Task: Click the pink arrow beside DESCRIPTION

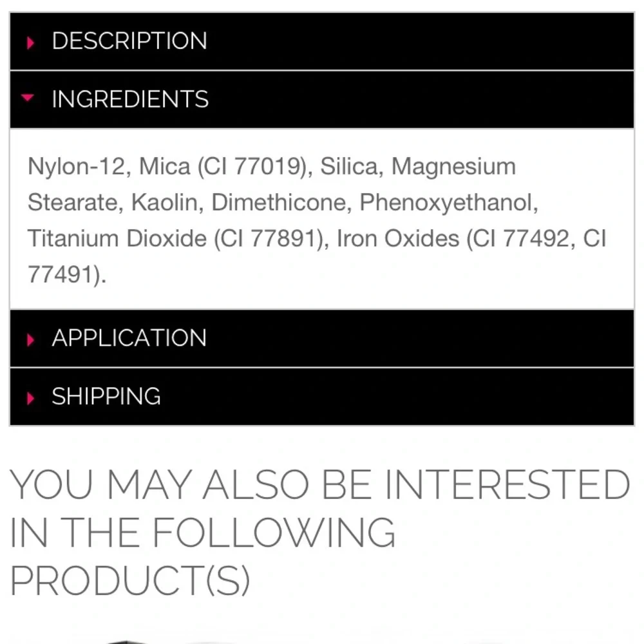Action: [30, 43]
